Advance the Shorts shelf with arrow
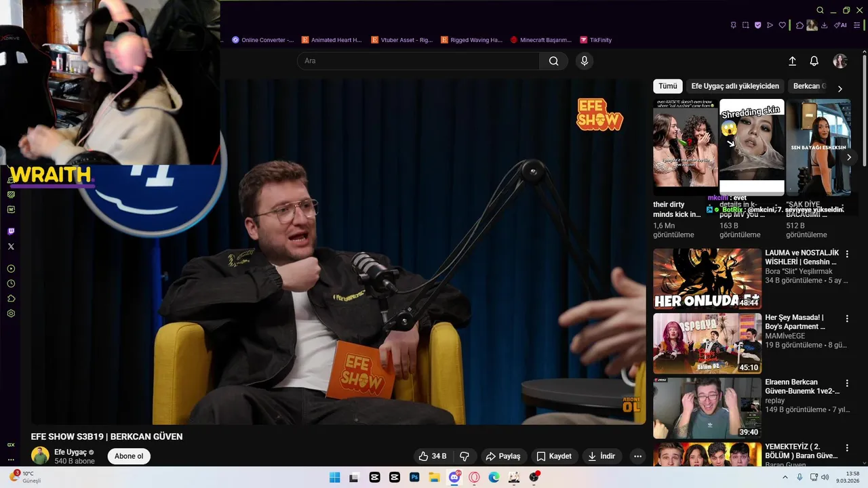868x488 pixels. pos(849,157)
